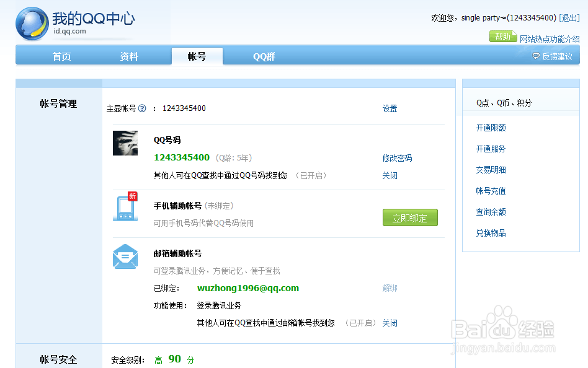
Task: Open the green 帮助 help icon
Action: pos(503,37)
